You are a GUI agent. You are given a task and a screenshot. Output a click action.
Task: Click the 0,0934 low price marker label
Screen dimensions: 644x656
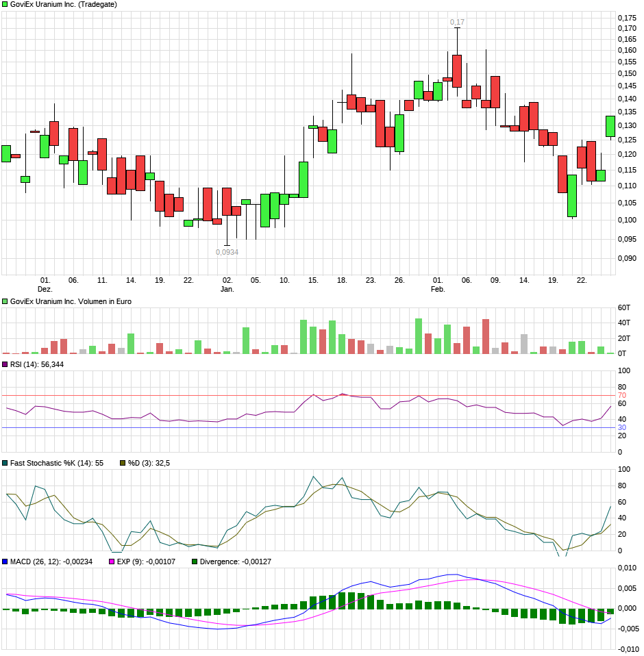click(x=226, y=252)
